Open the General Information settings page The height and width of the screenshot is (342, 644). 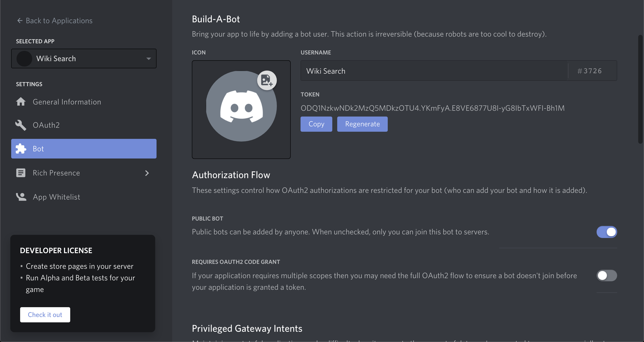67,102
